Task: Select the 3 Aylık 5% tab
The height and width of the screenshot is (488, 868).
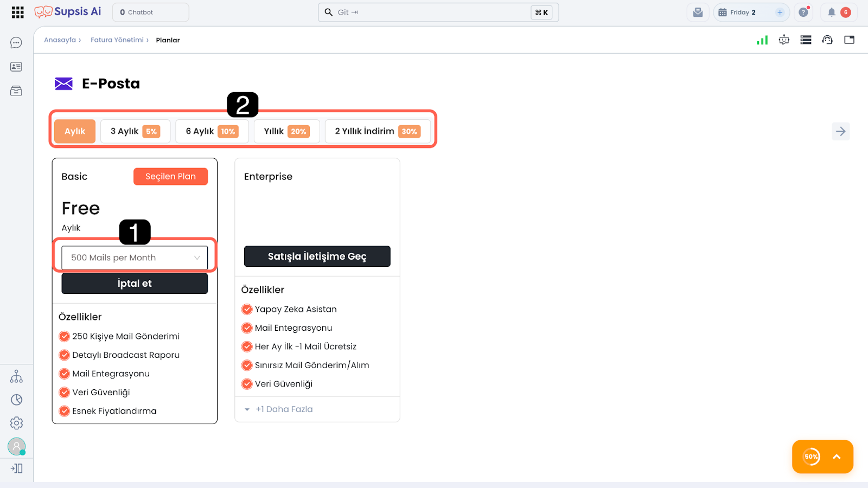Action: [135, 131]
